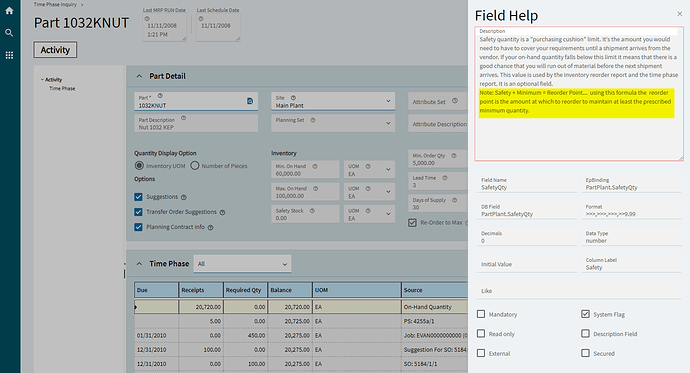690x373 pixels.
Task: Open the search magnifier in sidebar
Action: click(x=9, y=33)
